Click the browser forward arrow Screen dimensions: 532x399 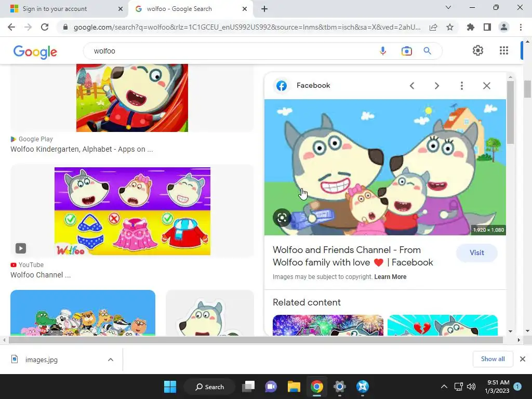[28, 27]
